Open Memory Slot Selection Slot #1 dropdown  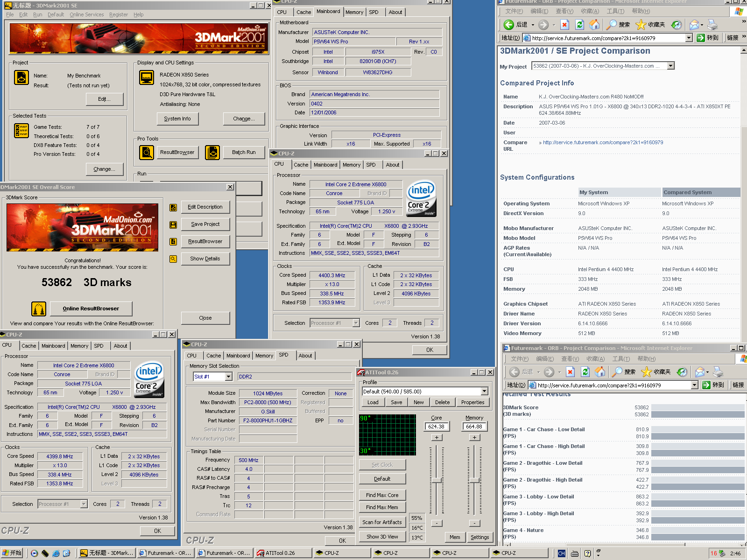point(228,377)
